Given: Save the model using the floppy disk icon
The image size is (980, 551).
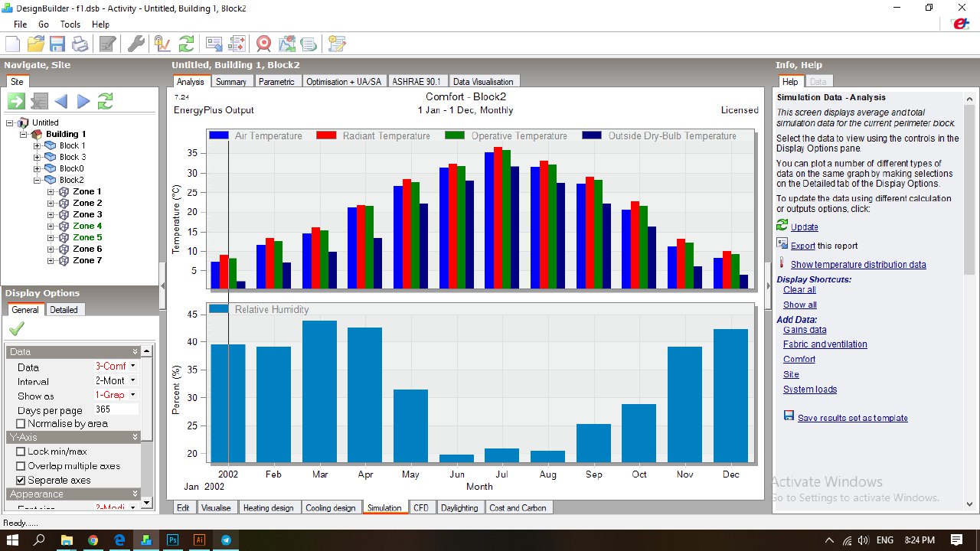Looking at the screenshot, I should pos(57,44).
